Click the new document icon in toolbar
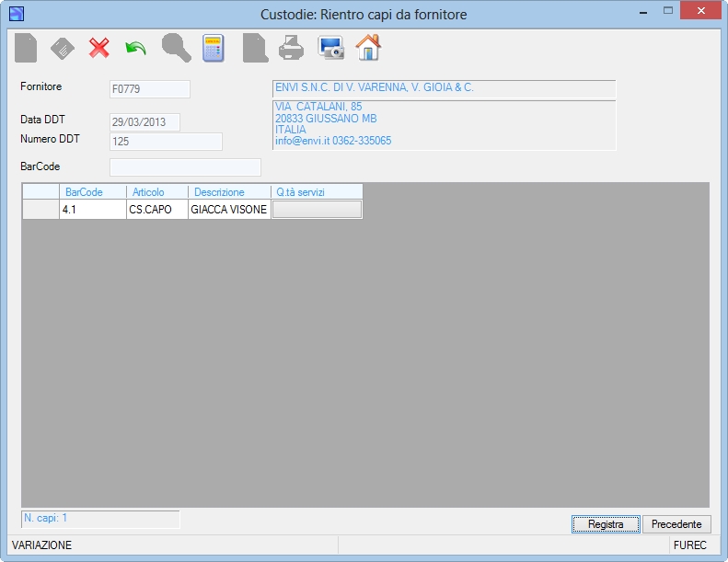This screenshot has height=562, width=728. [26, 48]
